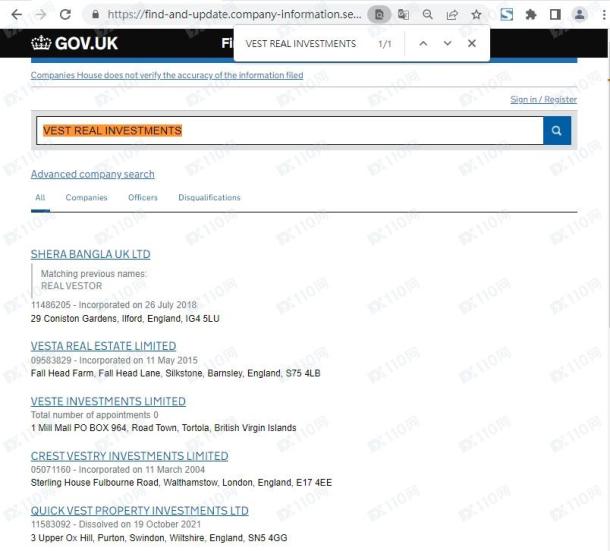Open Advanced company search link

pos(93,174)
